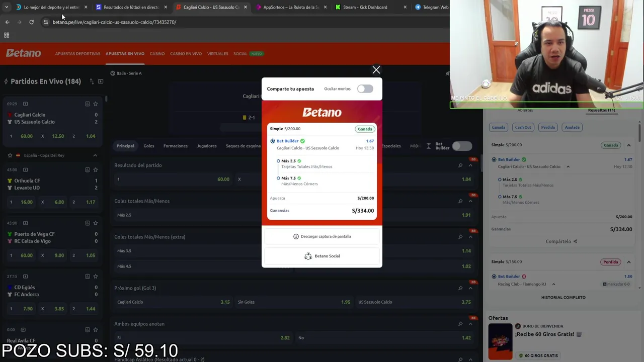This screenshot has width=644, height=362.
Task: Select odds 1.17 for Levante UD win
Action: tap(85, 202)
